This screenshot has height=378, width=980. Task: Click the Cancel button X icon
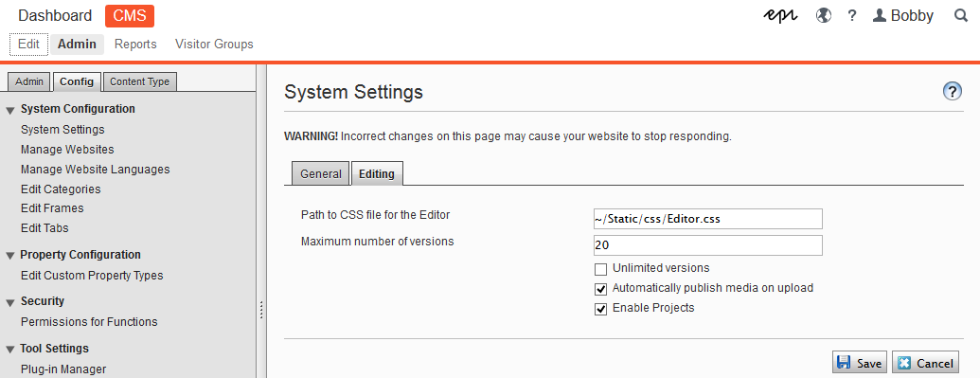903,363
